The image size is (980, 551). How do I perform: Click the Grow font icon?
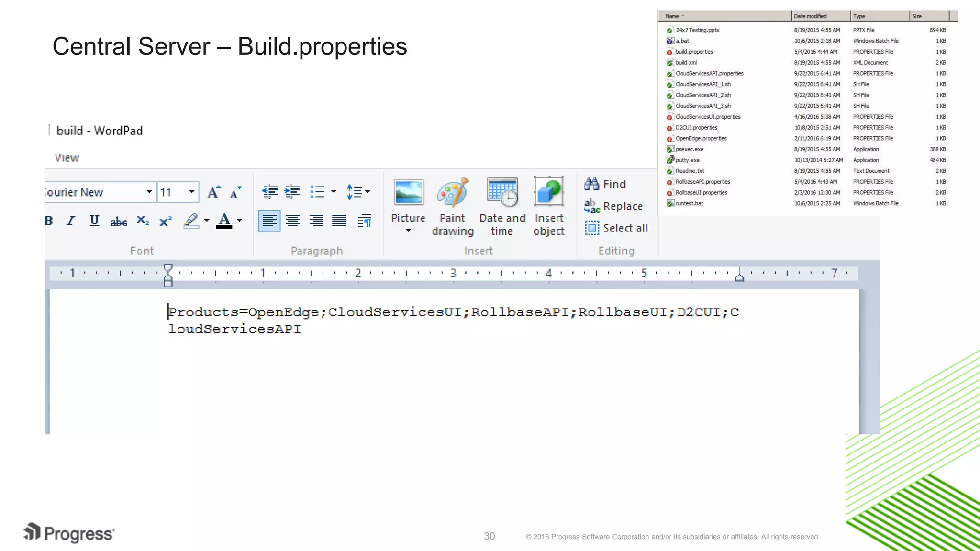pyautogui.click(x=214, y=192)
